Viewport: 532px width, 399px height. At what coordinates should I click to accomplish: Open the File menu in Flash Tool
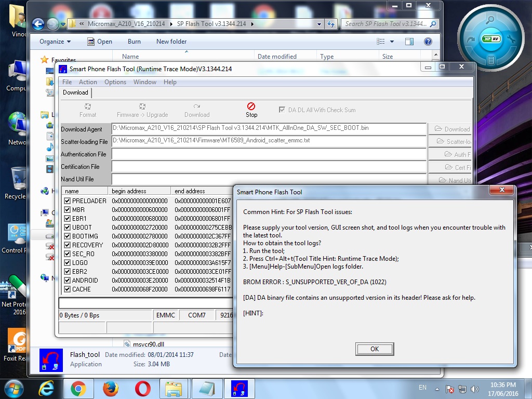tap(67, 82)
